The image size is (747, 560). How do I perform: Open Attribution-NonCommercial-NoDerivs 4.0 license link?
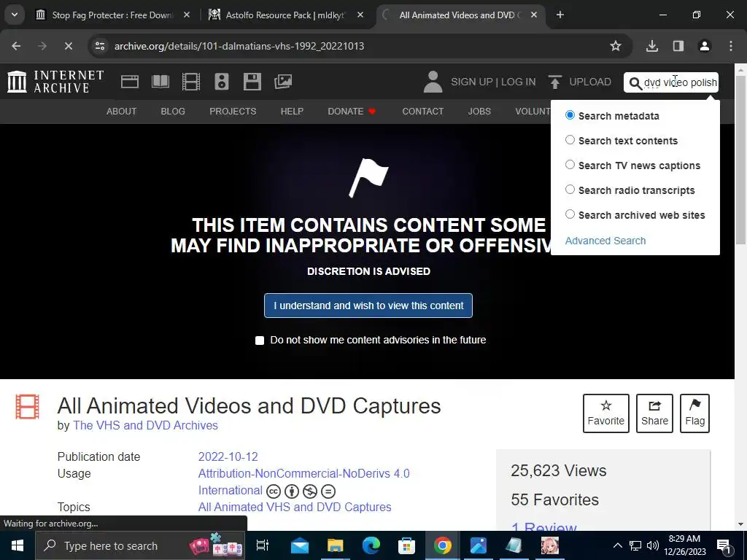tap(304, 482)
